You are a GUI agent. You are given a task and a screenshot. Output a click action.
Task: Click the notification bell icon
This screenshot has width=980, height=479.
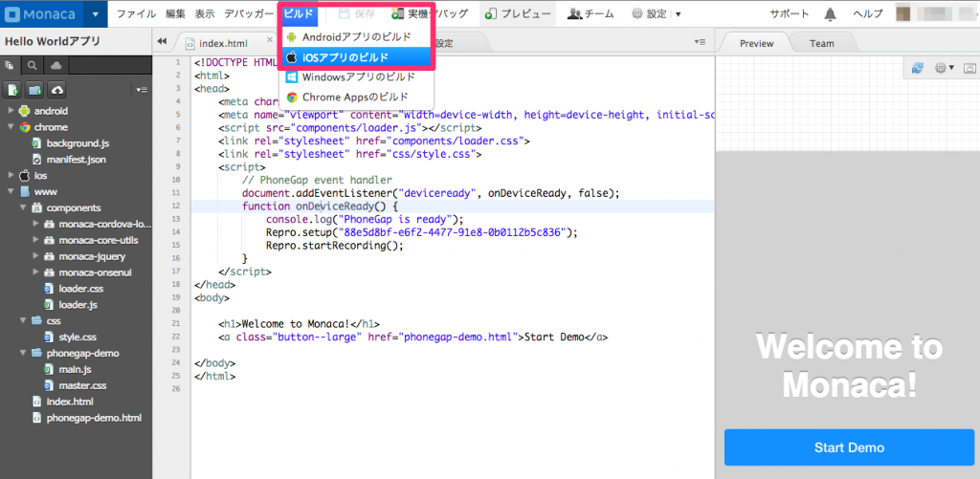click(x=830, y=13)
